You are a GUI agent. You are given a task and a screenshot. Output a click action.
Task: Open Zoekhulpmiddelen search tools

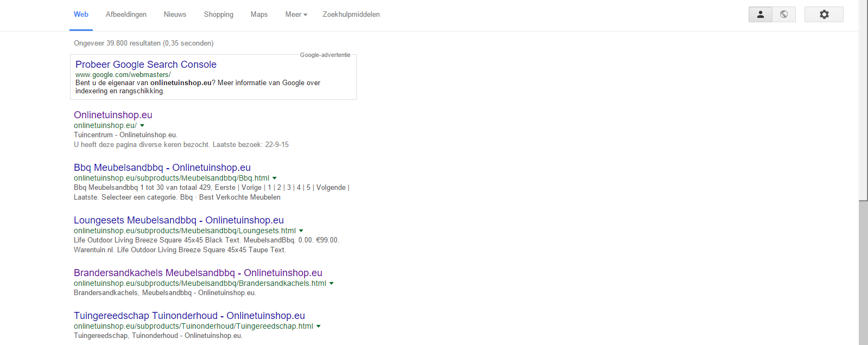click(351, 15)
